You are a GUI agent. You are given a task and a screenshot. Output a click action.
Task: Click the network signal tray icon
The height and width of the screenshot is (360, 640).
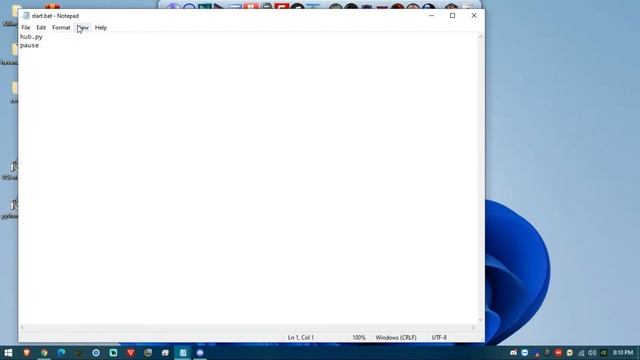click(x=581, y=353)
